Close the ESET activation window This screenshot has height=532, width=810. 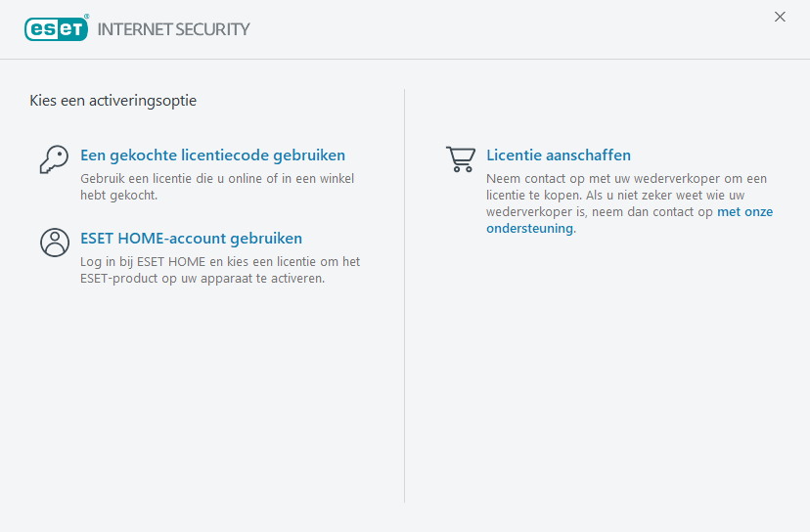780,17
